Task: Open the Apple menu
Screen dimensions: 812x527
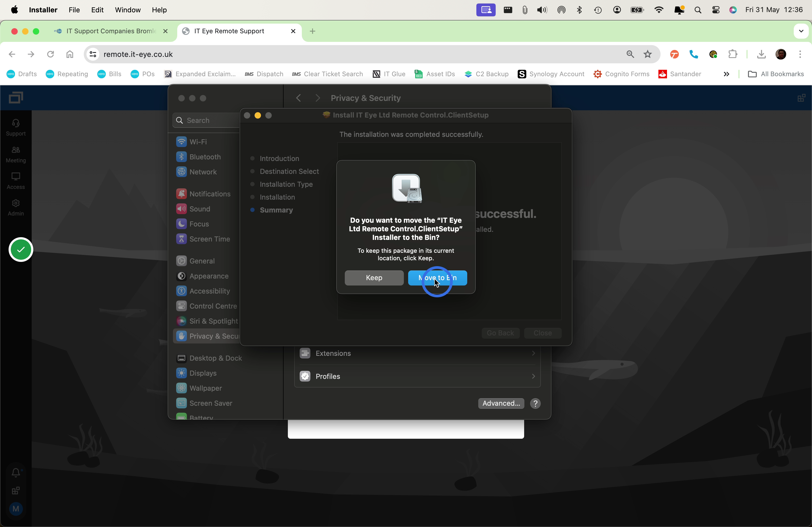Action: point(14,10)
